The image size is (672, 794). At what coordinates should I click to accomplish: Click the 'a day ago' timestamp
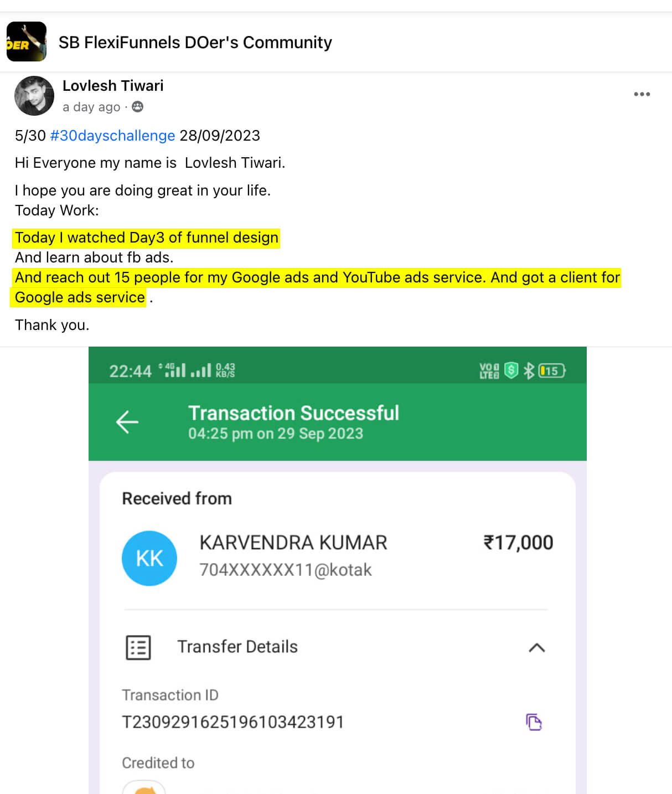(91, 107)
